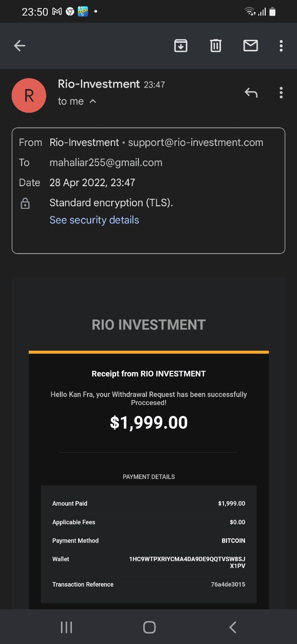The image size is (297, 644).
Task: Tap the lock encryption icon
Action: tap(25, 203)
